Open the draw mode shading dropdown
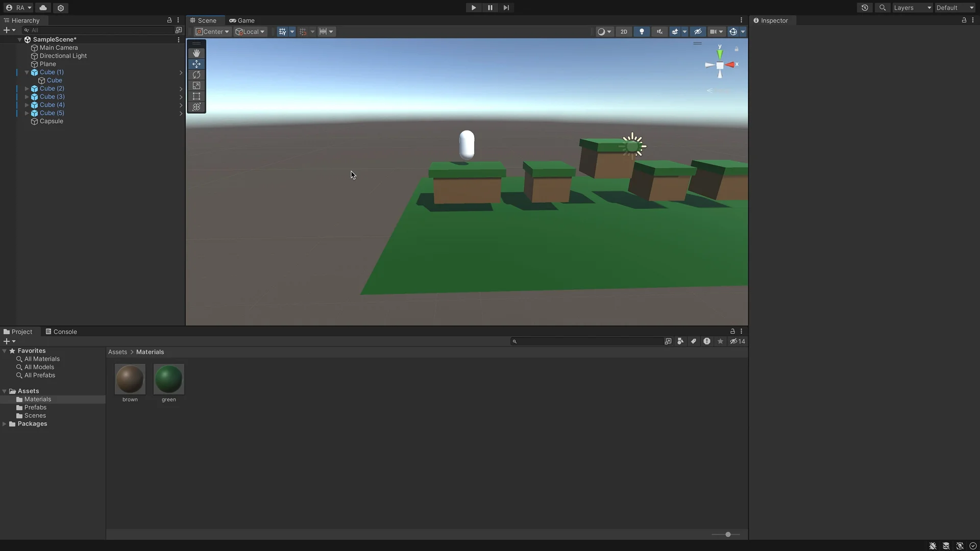The width and height of the screenshot is (980, 551). point(604,32)
